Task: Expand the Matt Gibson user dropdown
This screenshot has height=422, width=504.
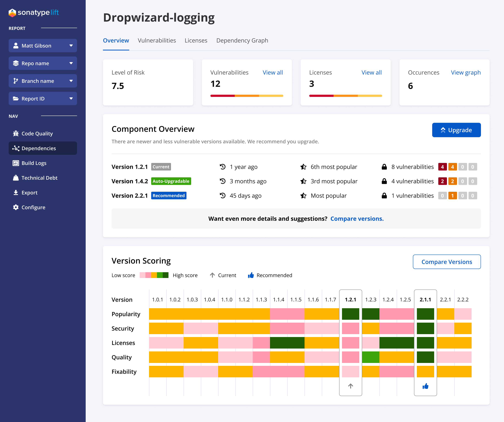Action: click(x=42, y=46)
